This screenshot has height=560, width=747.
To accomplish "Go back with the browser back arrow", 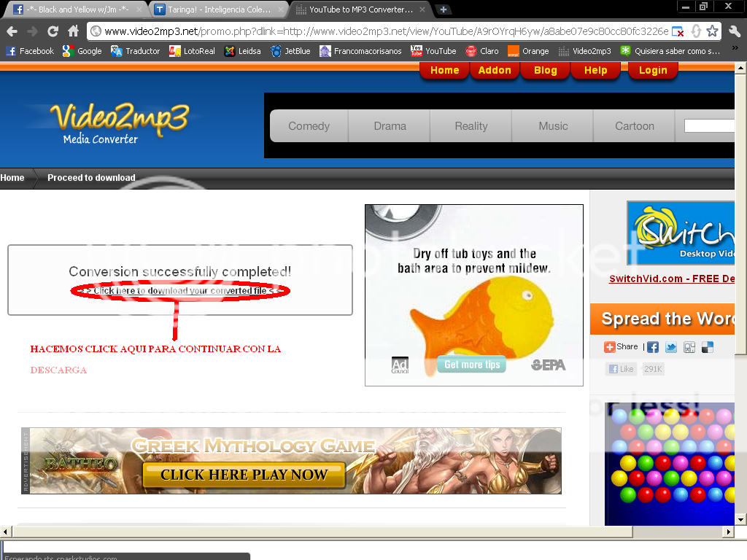I will tap(12, 31).
